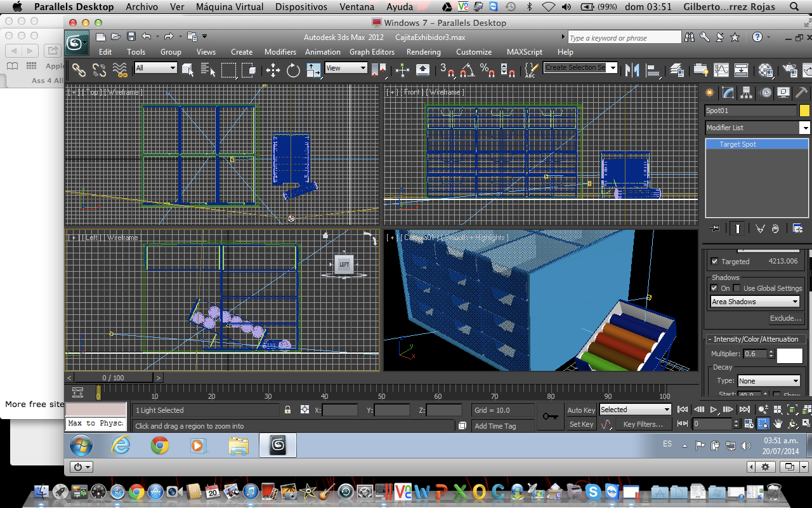This screenshot has height=508, width=812.
Task: Click the Unlink Selection tool
Action: coord(99,70)
